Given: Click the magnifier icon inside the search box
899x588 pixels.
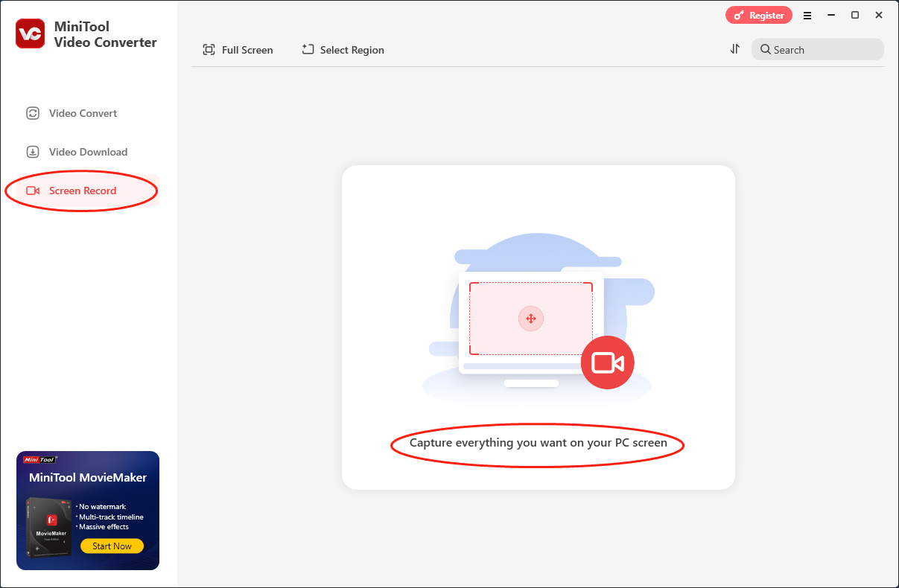Looking at the screenshot, I should (766, 49).
